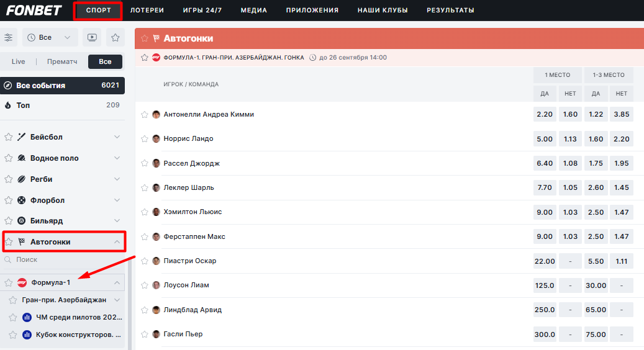The width and height of the screenshot is (644, 350).
Task: Click the Флорбол ball icon
Action: [22, 200]
